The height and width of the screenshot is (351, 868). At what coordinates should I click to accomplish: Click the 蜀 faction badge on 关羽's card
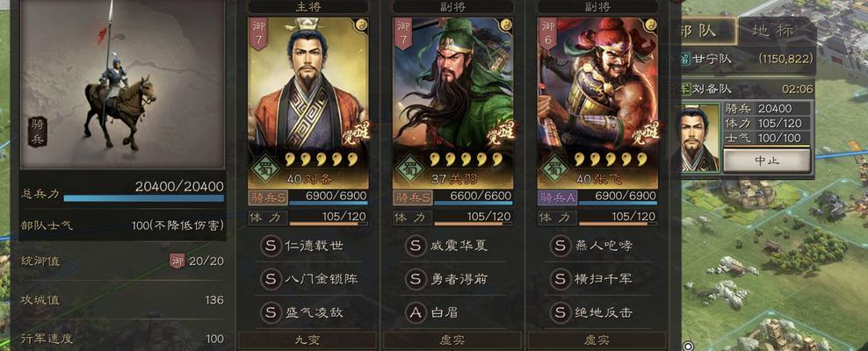pos(411,168)
